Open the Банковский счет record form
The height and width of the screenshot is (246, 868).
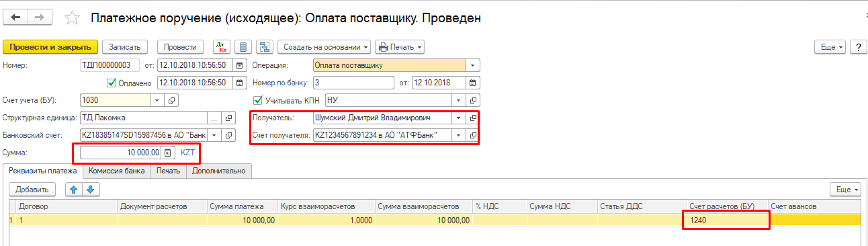[229, 135]
